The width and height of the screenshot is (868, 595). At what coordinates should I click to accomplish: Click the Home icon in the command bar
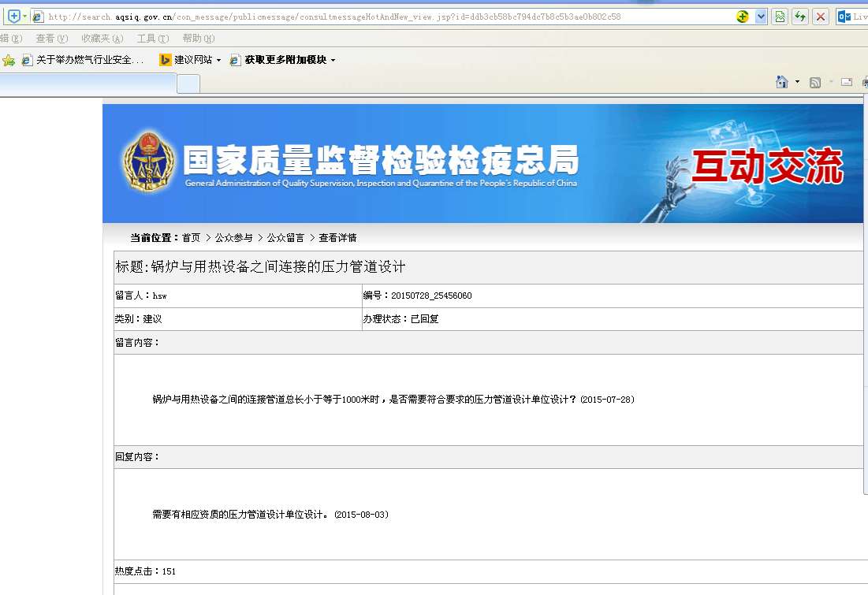pos(781,82)
